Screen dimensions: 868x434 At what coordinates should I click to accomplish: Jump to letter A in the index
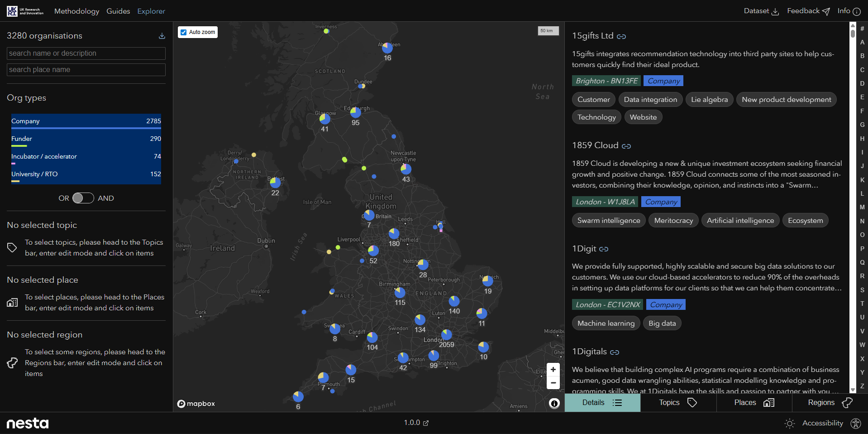pyautogui.click(x=862, y=42)
